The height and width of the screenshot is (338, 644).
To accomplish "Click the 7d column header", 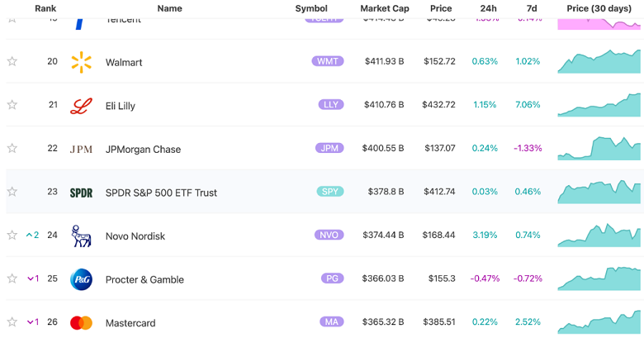I will tap(531, 8).
